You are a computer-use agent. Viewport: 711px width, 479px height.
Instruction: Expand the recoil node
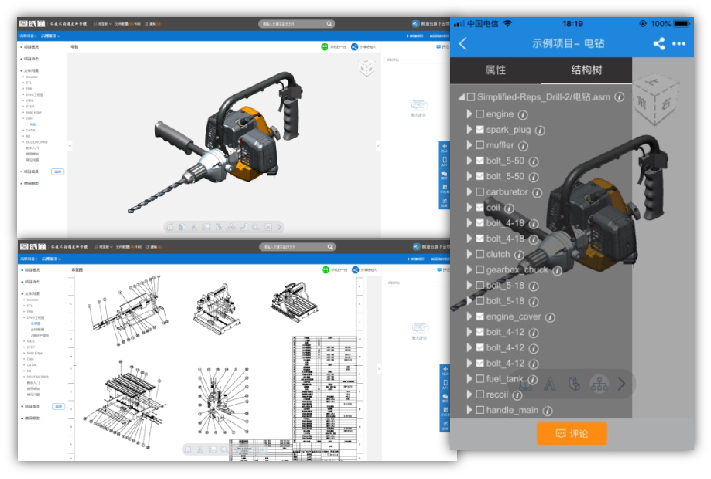point(469,395)
